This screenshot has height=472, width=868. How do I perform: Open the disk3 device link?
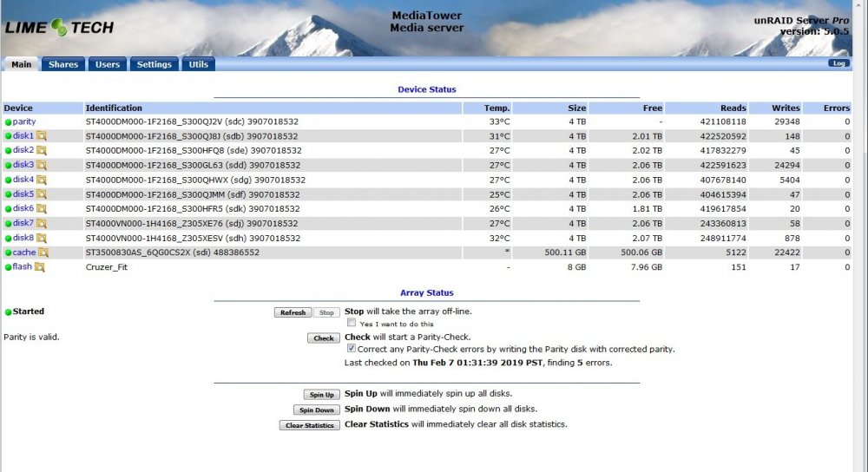(23, 165)
